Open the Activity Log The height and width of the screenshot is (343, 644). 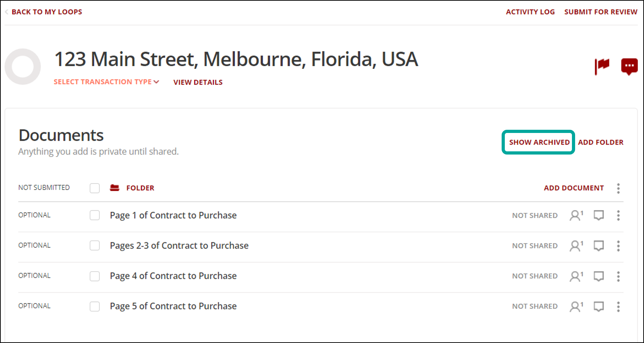tap(530, 12)
